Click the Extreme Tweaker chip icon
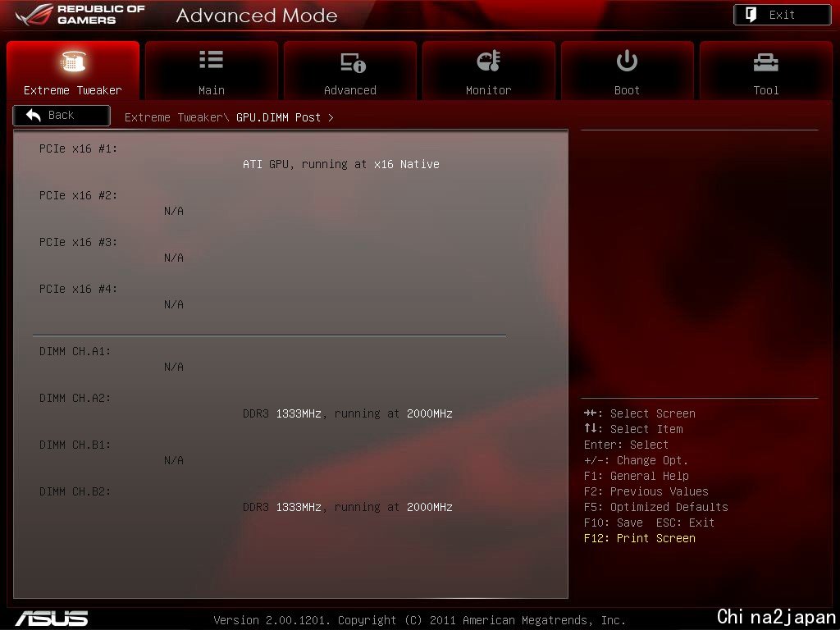The width and height of the screenshot is (840, 630). point(73,61)
